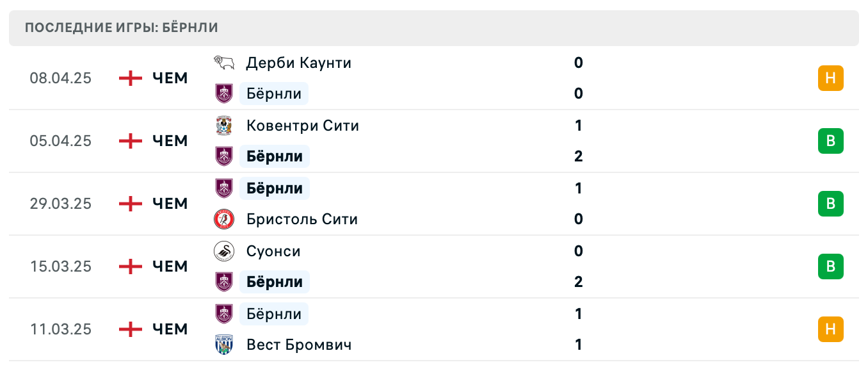The image size is (868, 369).
Task: Open the Bristol City club crest
Action: pos(225,218)
